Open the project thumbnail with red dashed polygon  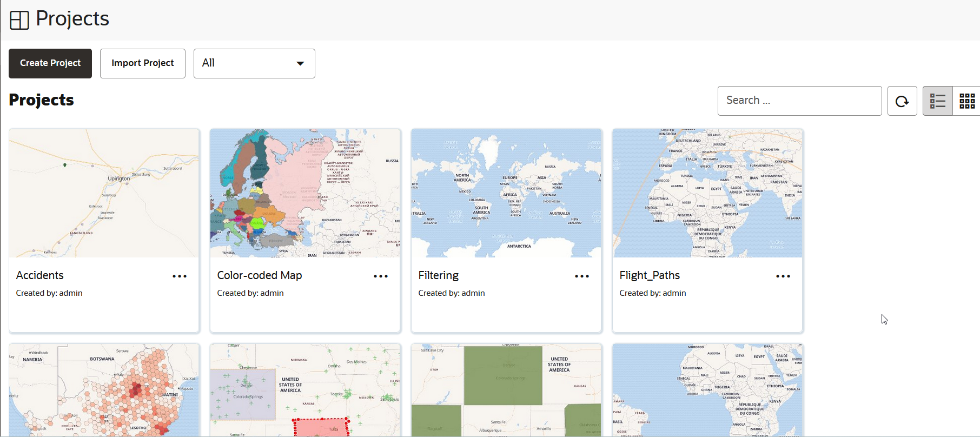pos(305,390)
